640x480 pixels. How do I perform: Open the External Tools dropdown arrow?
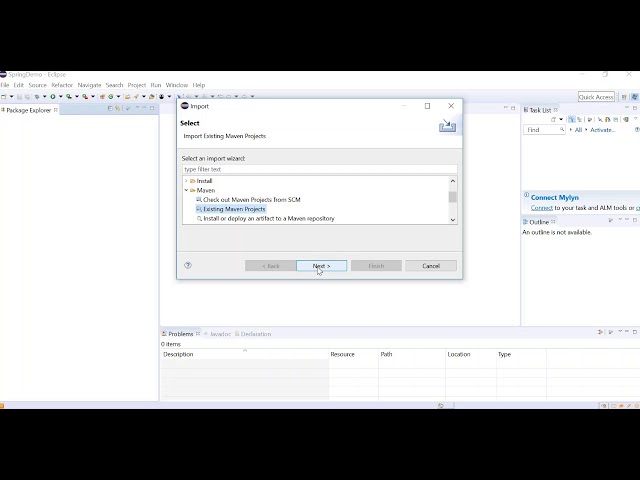[x=93, y=97]
